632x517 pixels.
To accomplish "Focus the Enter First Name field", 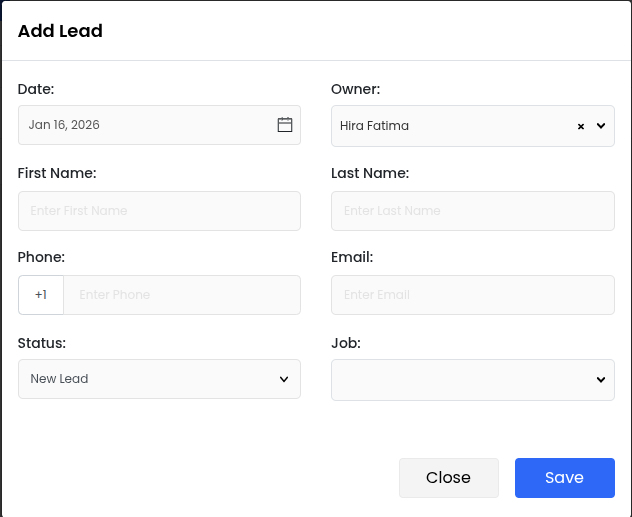I will 159,211.
